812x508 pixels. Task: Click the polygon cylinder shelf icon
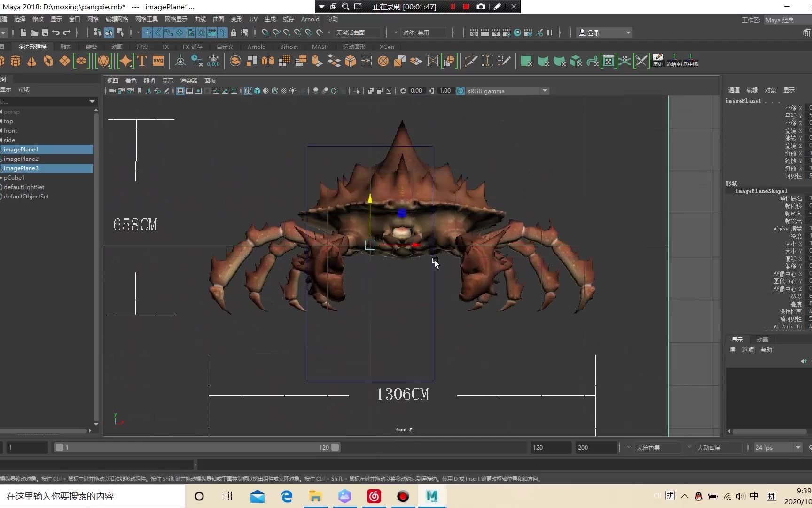pos(16,61)
